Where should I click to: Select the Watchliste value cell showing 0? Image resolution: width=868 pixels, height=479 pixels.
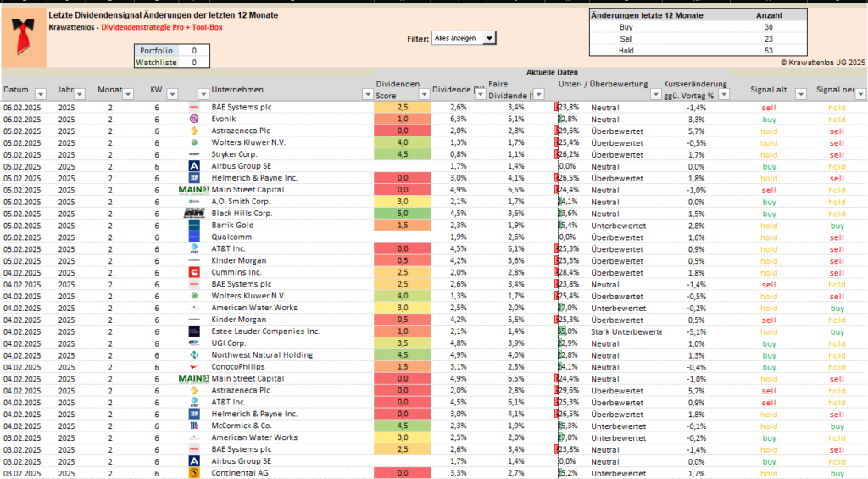194,63
